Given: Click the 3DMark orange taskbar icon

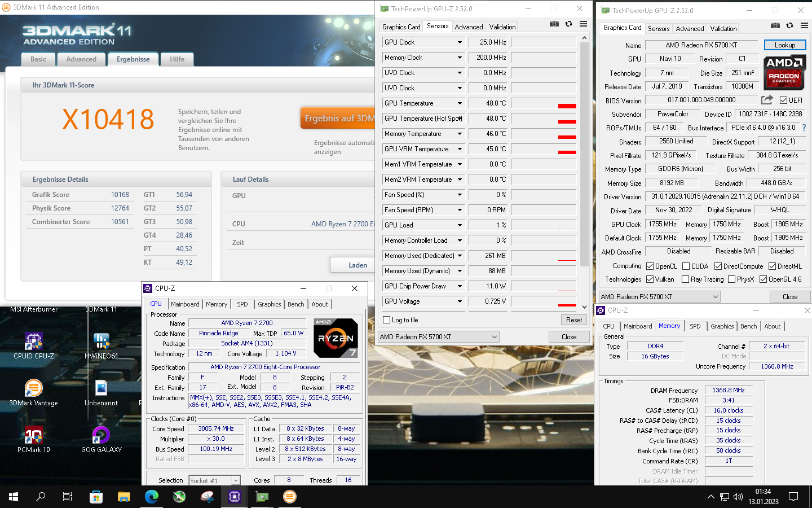Looking at the screenshot, I should [289, 497].
